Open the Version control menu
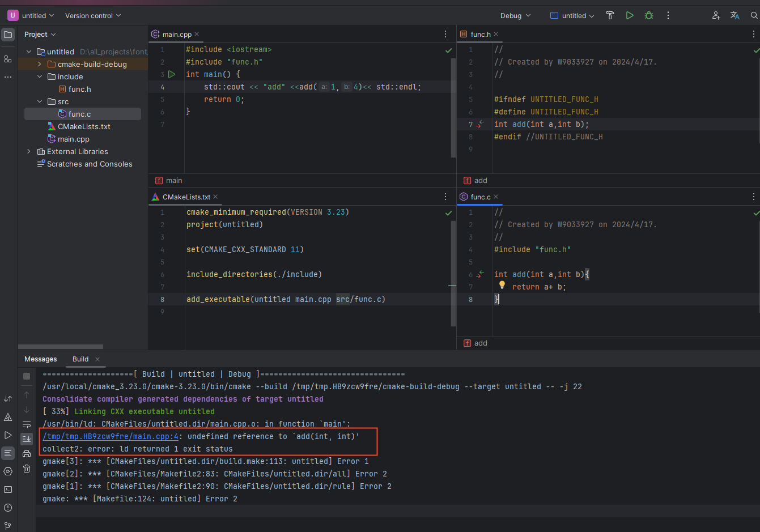The image size is (760, 532). pos(92,15)
